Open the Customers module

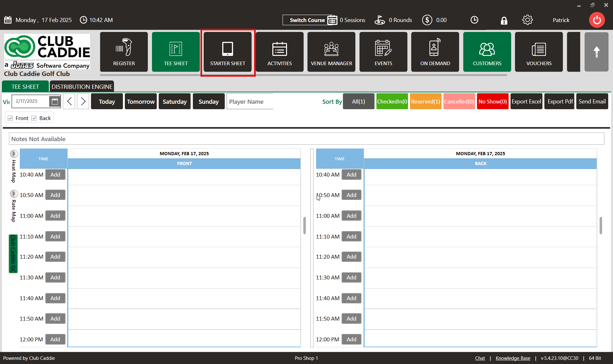[487, 52]
